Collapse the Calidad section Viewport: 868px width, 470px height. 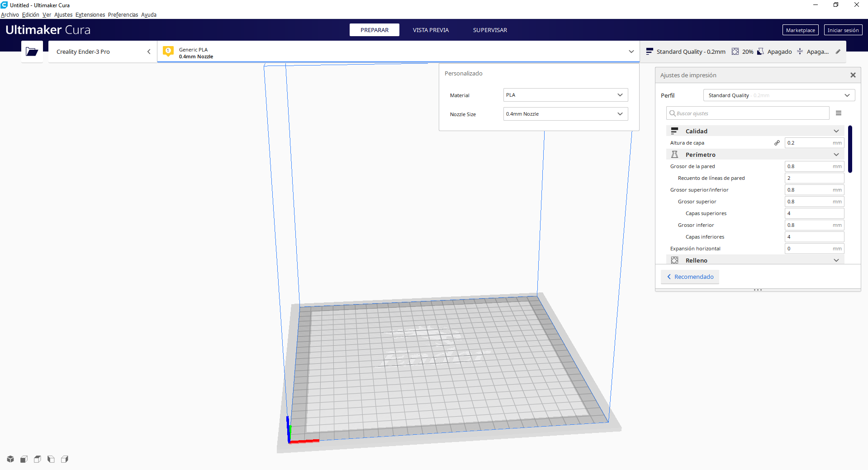[836, 131]
